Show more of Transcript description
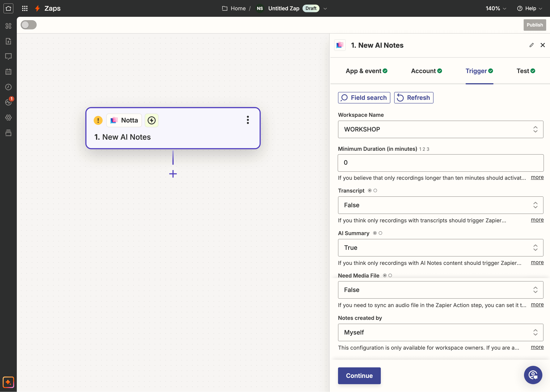550x392 pixels. (537, 220)
